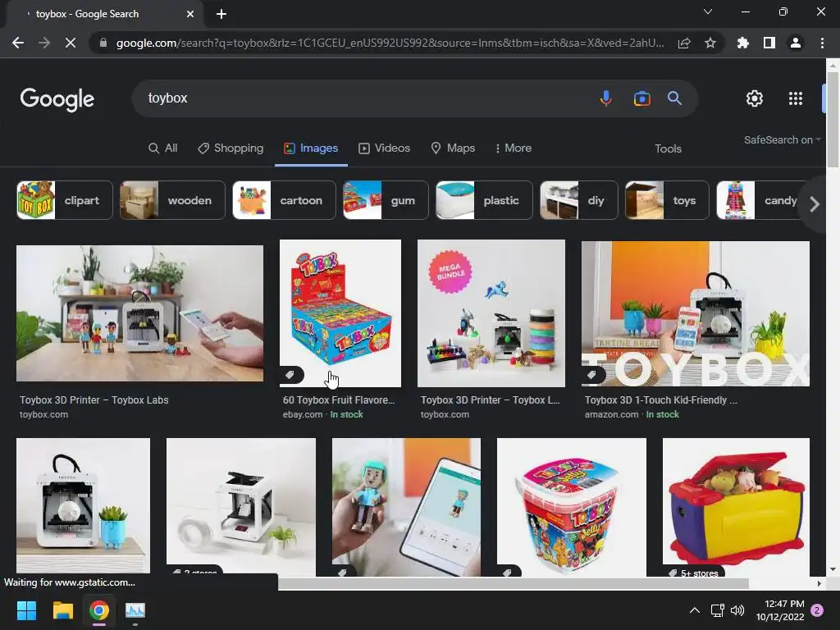Viewport: 840px width, 630px height.
Task: Open File Explorer from taskbar
Action: click(x=62, y=610)
